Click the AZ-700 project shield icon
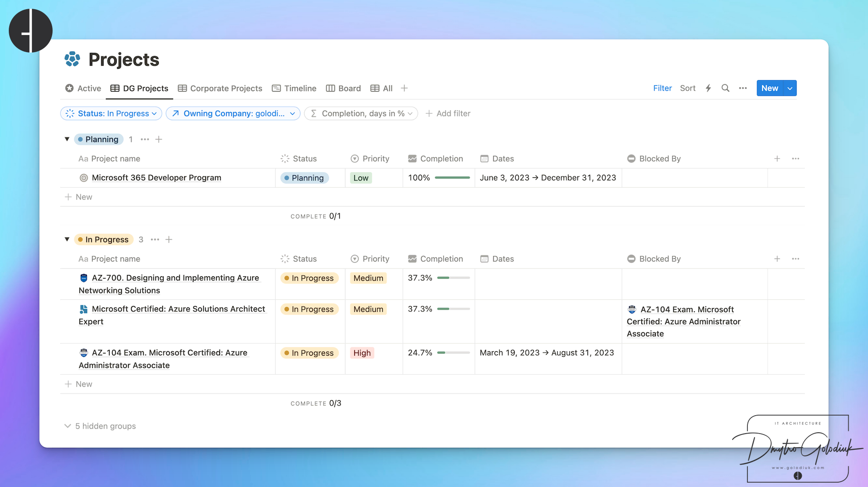This screenshot has height=487, width=868. coord(84,278)
